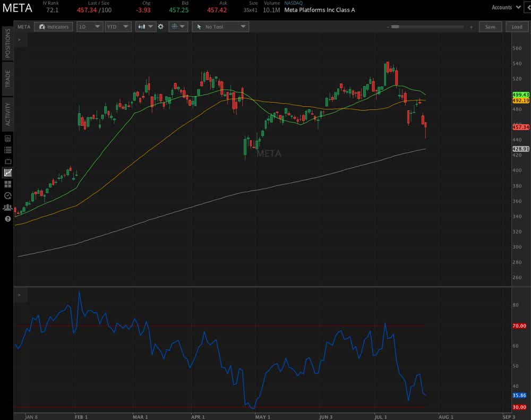This screenshot has width=531, height=420.
Task: Open the YTD time range dropdown
Action: click(117, 27)
